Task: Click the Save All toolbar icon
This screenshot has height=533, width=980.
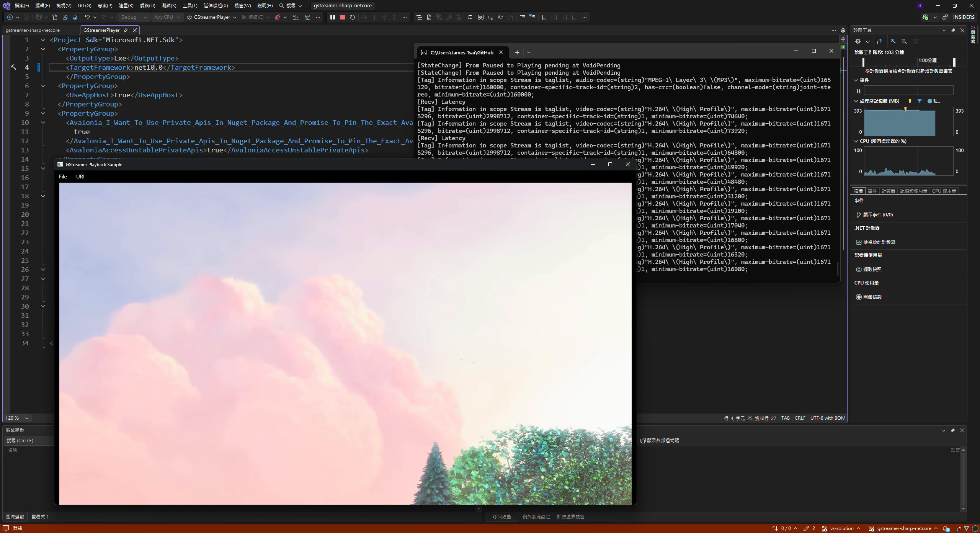Action: coord(75,17)
